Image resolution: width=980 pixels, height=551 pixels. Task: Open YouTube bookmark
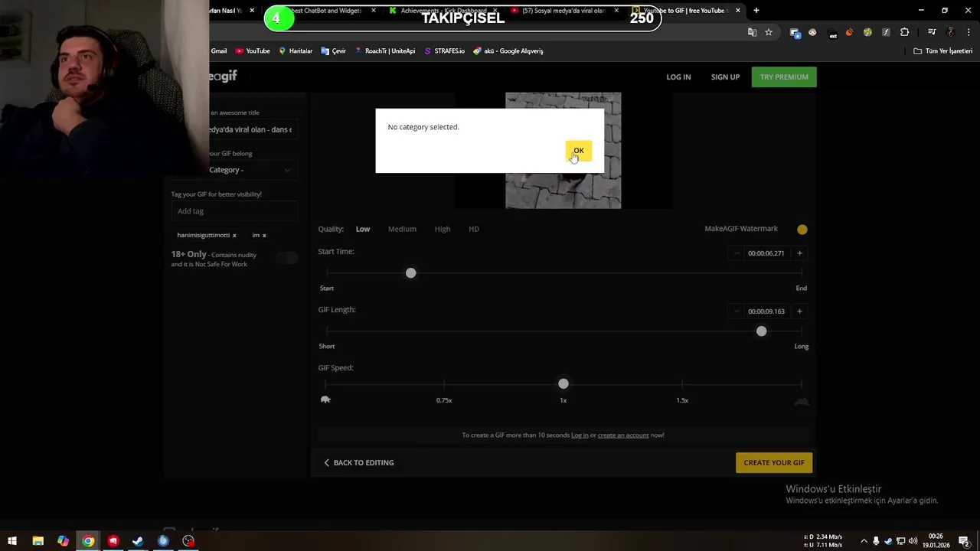point(253,51)
